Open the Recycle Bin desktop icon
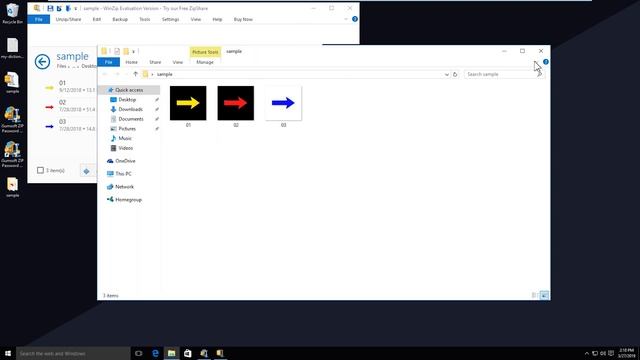 pyautogui.click(x=12, y=13)
